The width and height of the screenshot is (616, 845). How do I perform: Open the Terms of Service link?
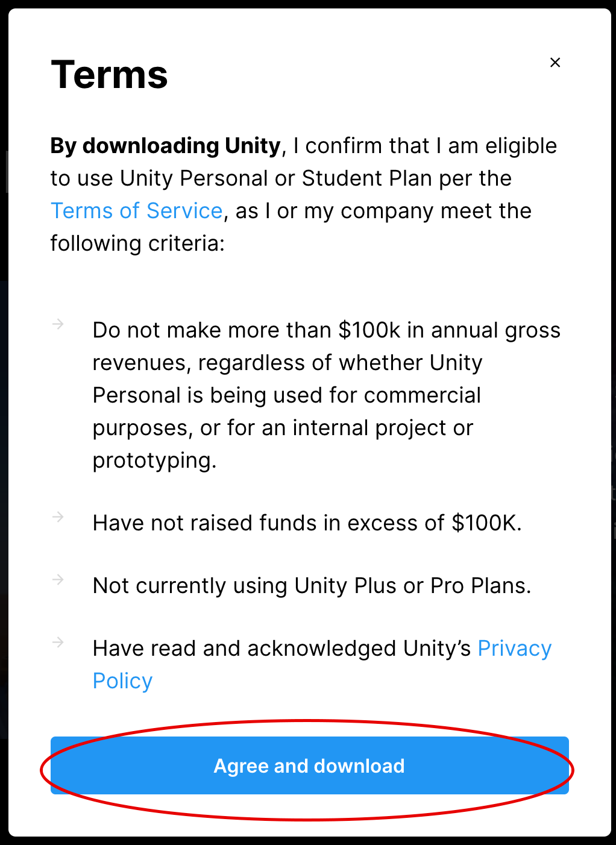click(x=137, y=211)
